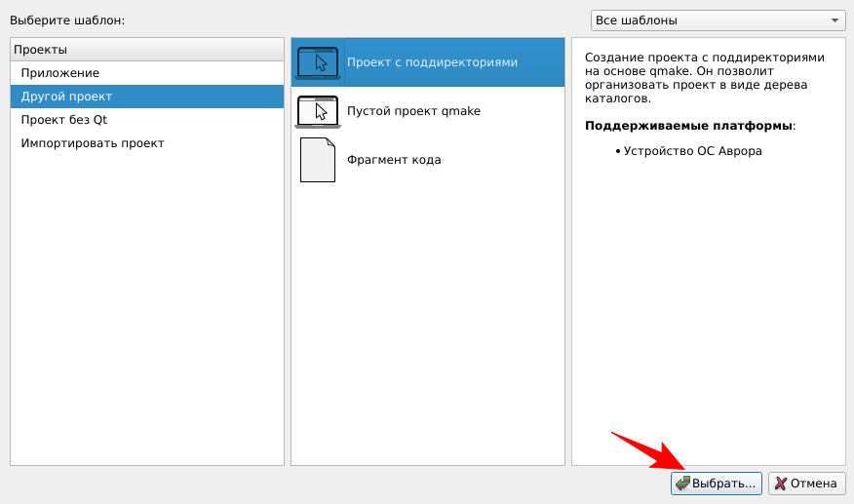The height and width of the screenshot is (504, 854).
Task: Click the Выберите шаблон label
Action: pyautogui.click(x=67, y=20)
